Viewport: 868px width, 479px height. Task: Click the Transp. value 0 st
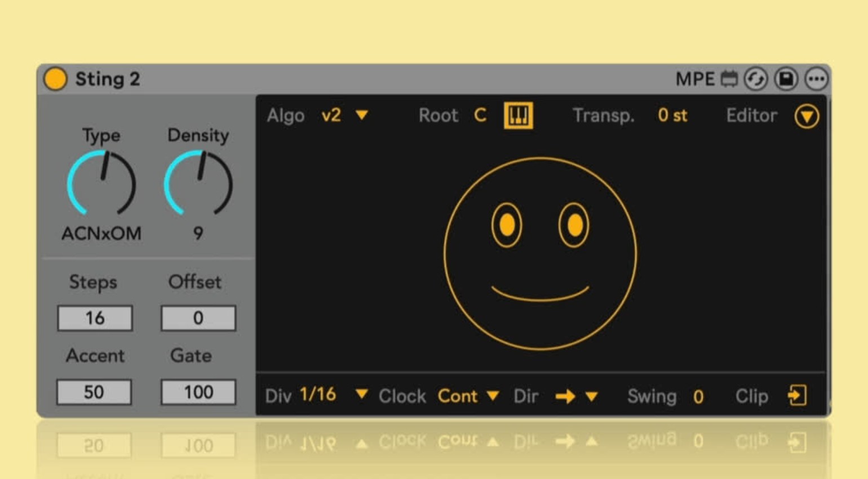click(672, 116)
